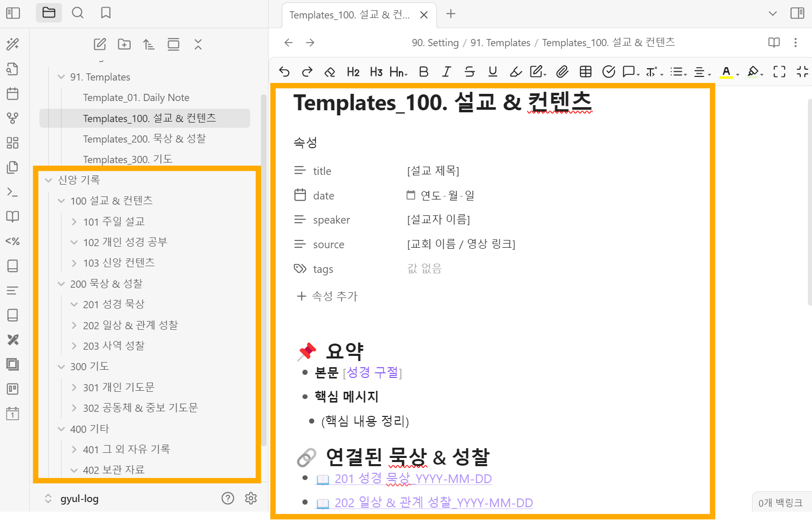Insert a table from the toolbar
The image size is (812, 520).
tap(585, 72)
